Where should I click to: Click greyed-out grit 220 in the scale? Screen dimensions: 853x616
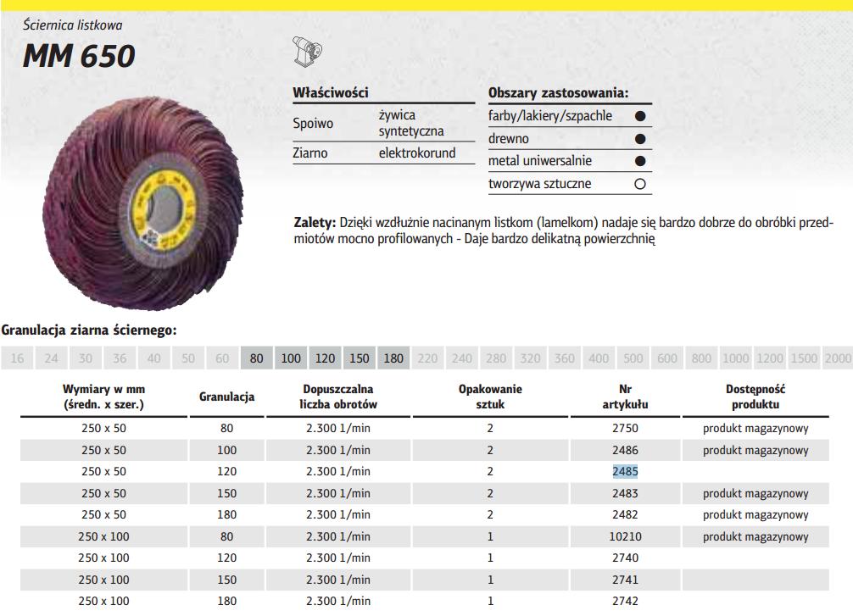[x=427, y=358]
